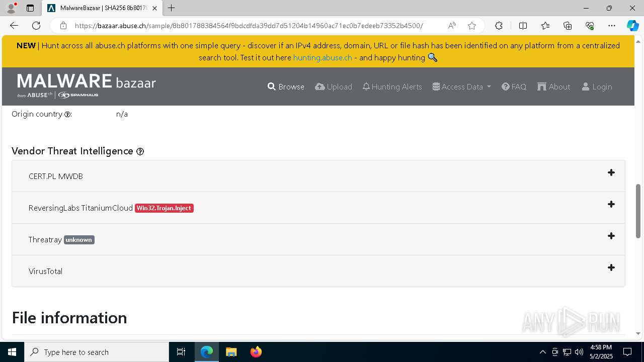Show hidden system tray icons

(x=542, y=352)
